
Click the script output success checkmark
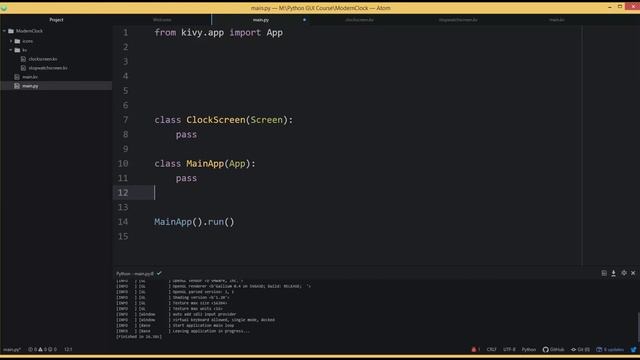(159, 273)
